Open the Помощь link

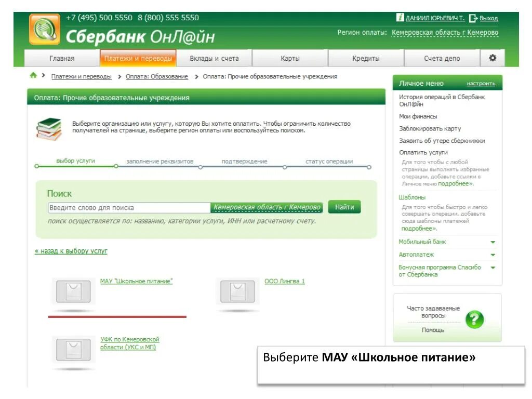(x=433, y=330)
